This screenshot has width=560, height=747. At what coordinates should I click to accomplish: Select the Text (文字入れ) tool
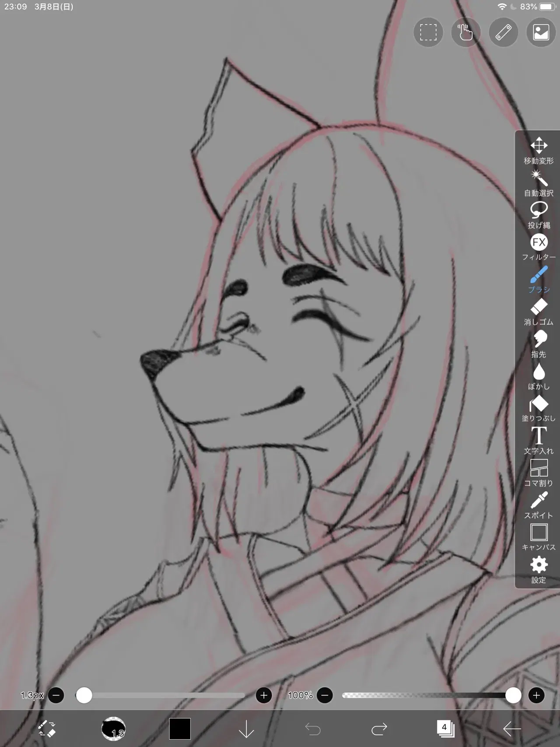(539, 441)
